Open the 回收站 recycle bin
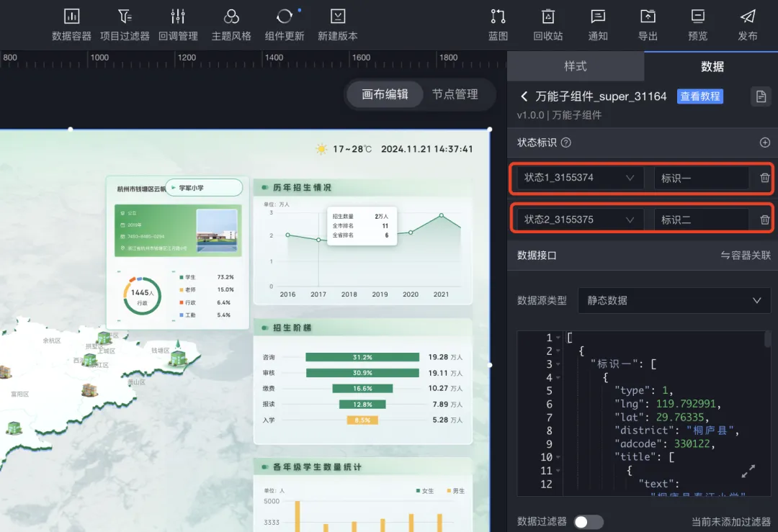Viewport: 778px width, 532px height. click(x=547, y=24)
